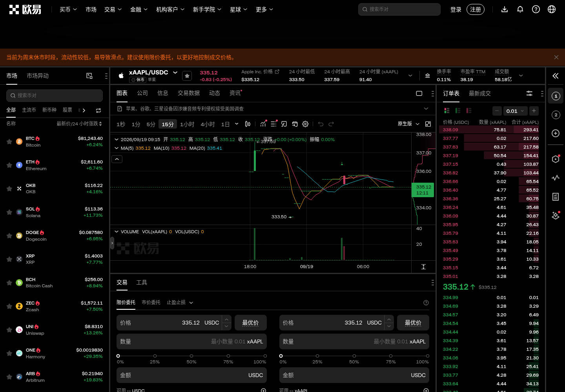Select layout 2 in right sidebar

click(556, 115)
